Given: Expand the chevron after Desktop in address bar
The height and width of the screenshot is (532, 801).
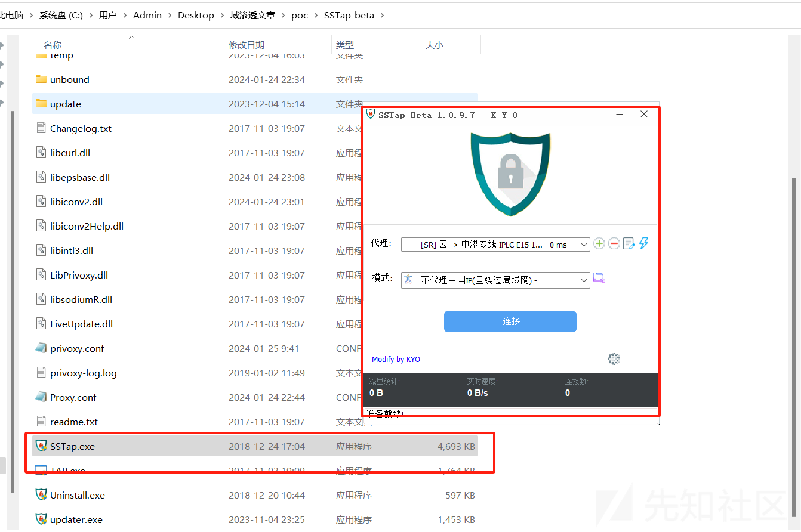Looking at the screenshot, I should (221, 16).
